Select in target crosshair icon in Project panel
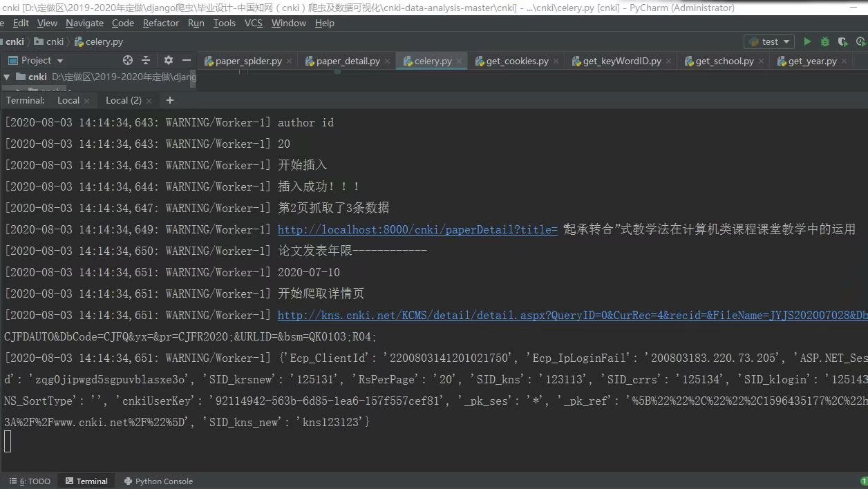The image size is (868, 489). coord(126,60)
